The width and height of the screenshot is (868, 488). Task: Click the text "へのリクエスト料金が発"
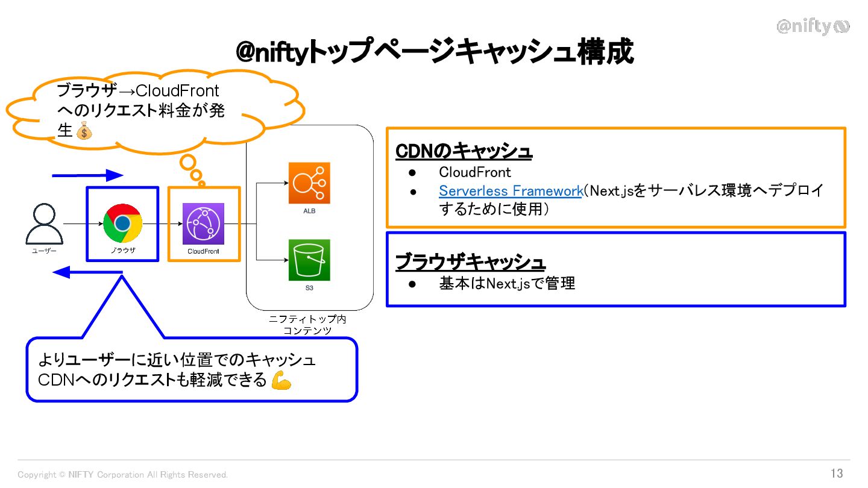pyautogui.click(x=141, y=111)
